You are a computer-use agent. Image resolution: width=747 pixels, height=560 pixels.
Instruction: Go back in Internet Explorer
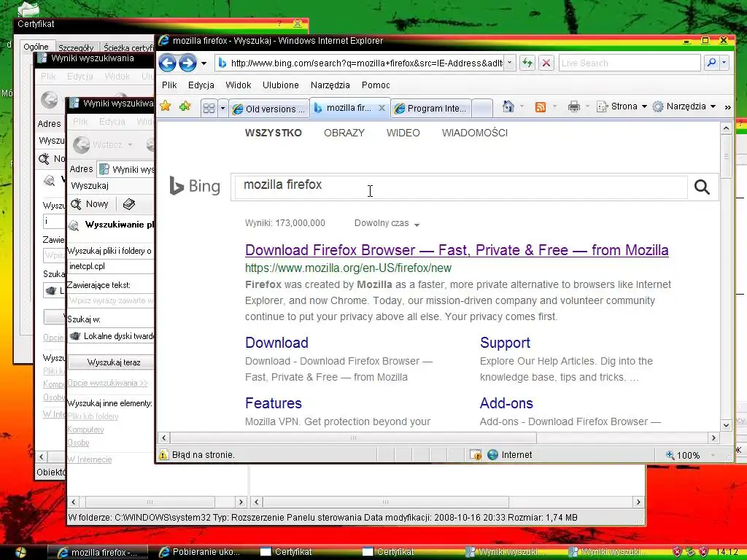167,63
